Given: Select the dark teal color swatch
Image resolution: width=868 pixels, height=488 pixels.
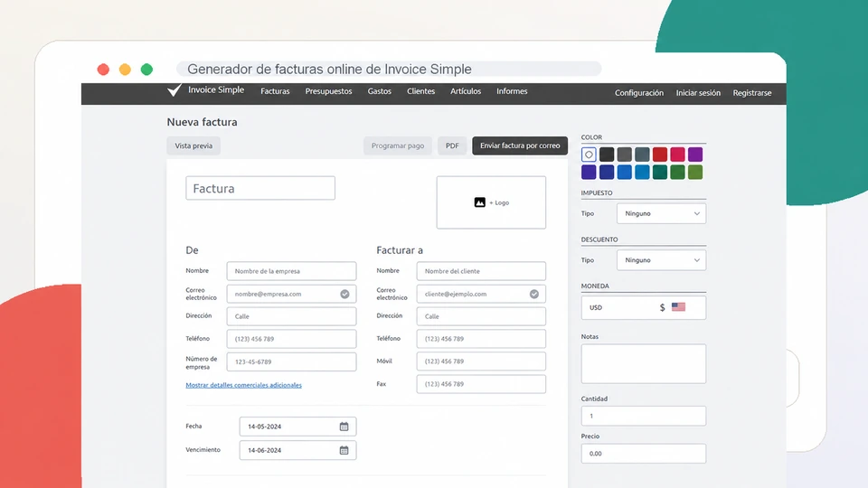Looking at the screenshot, I should pos(660,172).
